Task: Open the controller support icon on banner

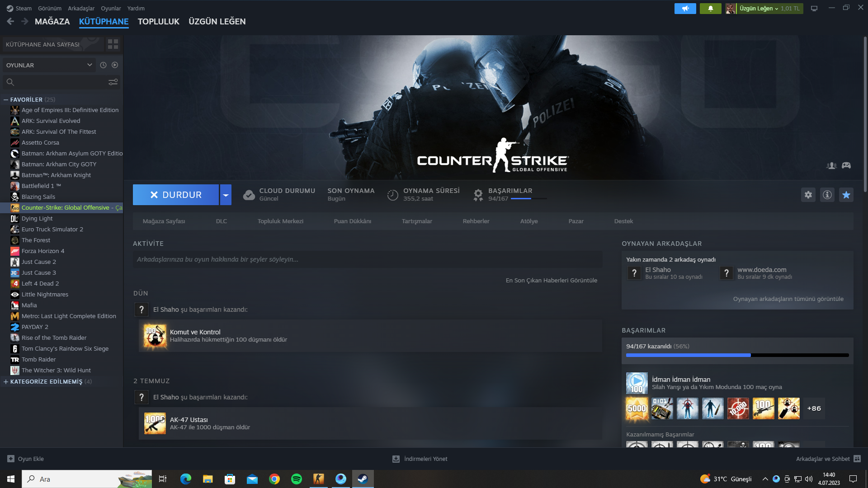Action: click(x=846, y=165)
